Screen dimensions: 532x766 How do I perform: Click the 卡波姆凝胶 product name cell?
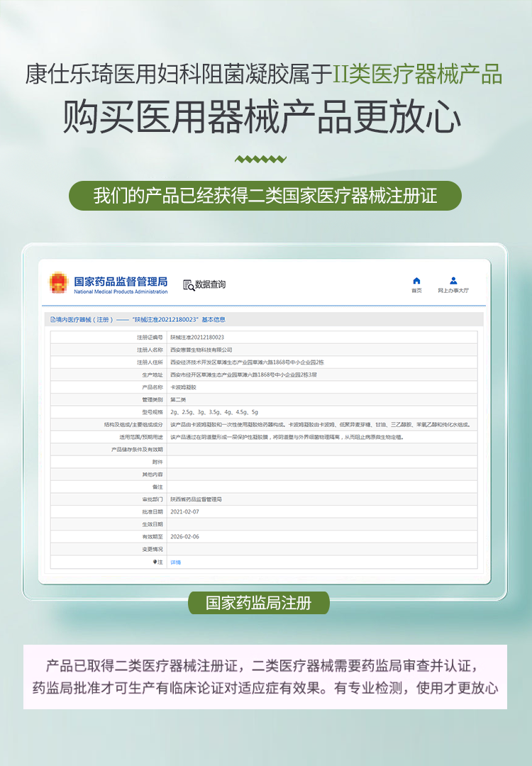coord(183,387)
